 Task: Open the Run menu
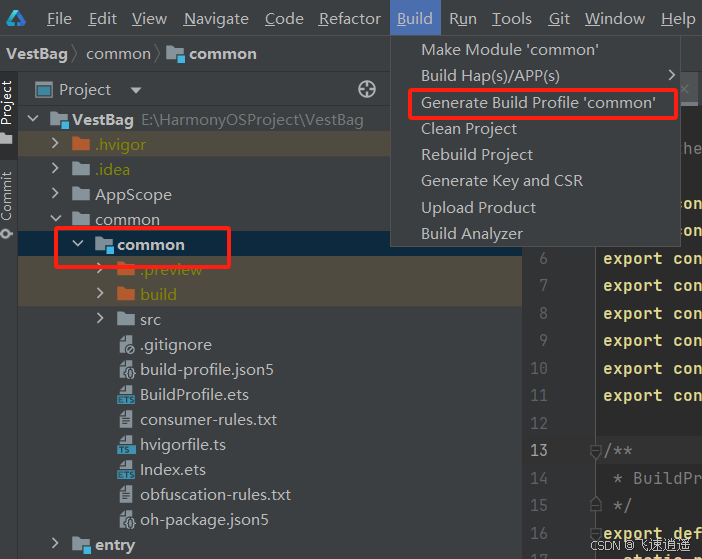[x=463, y=19]
